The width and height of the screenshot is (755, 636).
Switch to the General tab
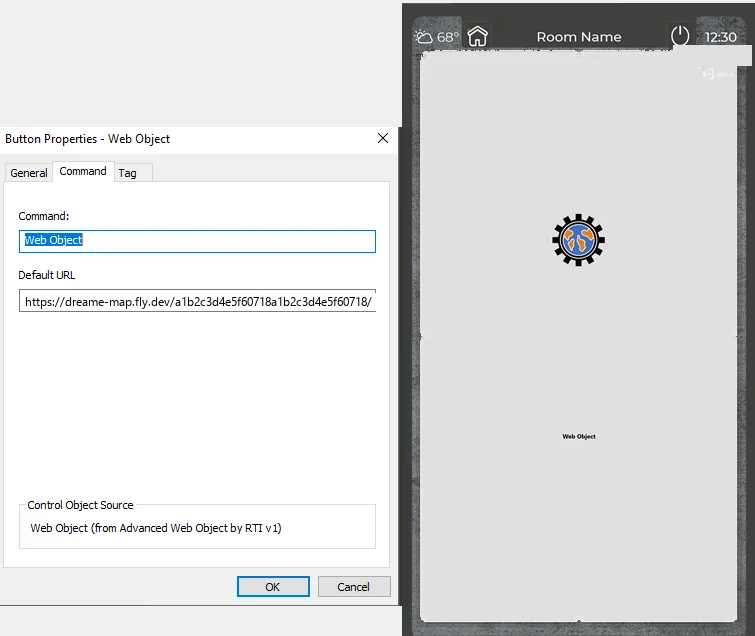tap(29, 173)
